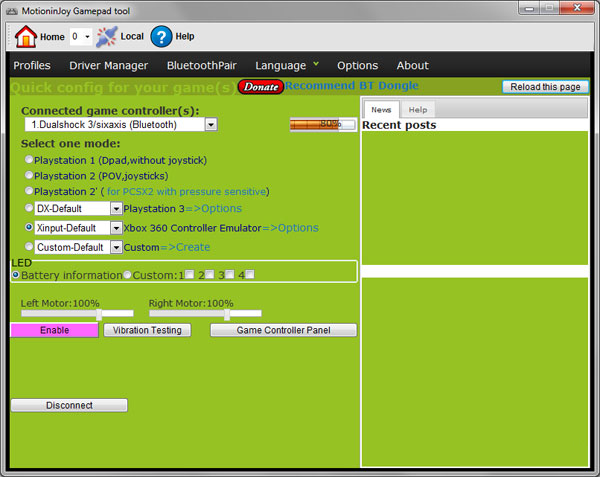Check LED custom checkbox 1

(x=189, y=274)
